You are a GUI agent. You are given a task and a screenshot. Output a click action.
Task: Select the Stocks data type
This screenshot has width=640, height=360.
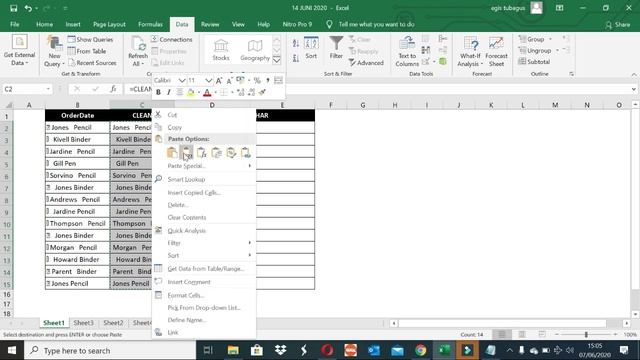(221, 50)
